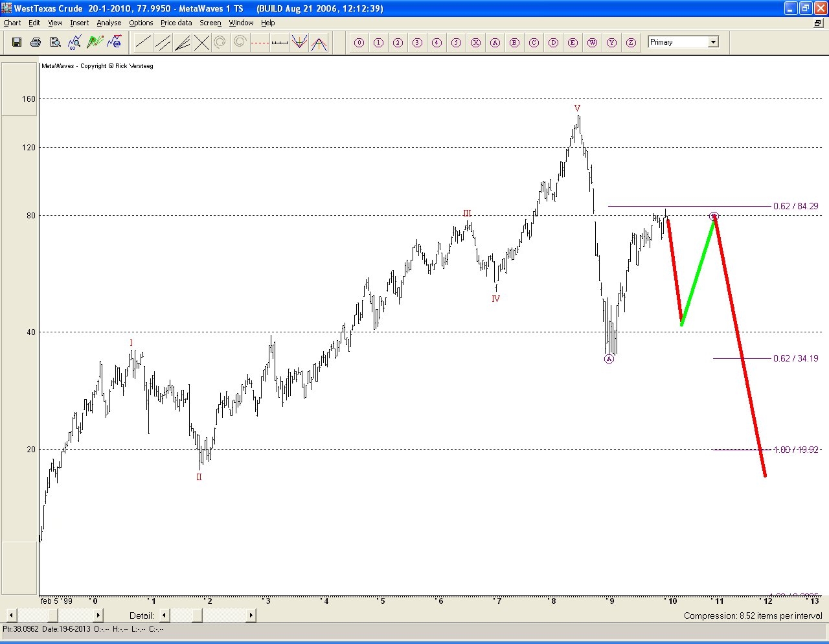Select the parallel channel lines tool
829x644 pixels.
coord(163,43)
